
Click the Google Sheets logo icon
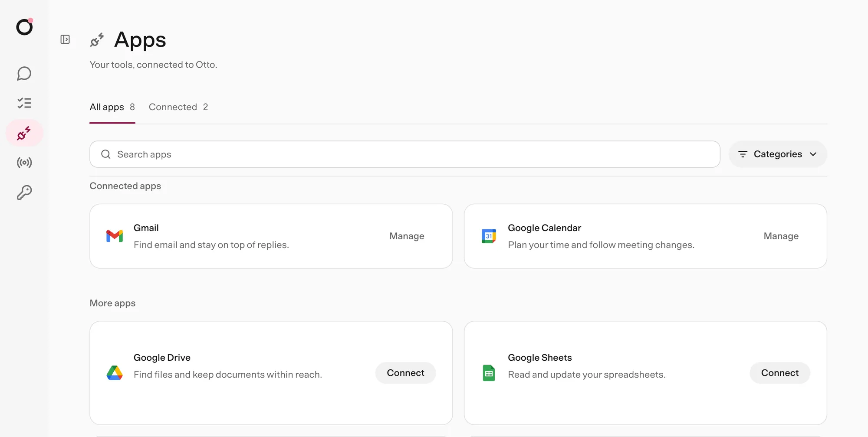click(x=489, y=373)
